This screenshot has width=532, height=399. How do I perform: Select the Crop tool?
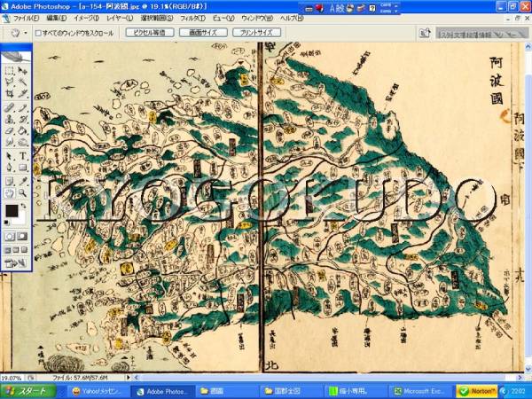point(10,93)
